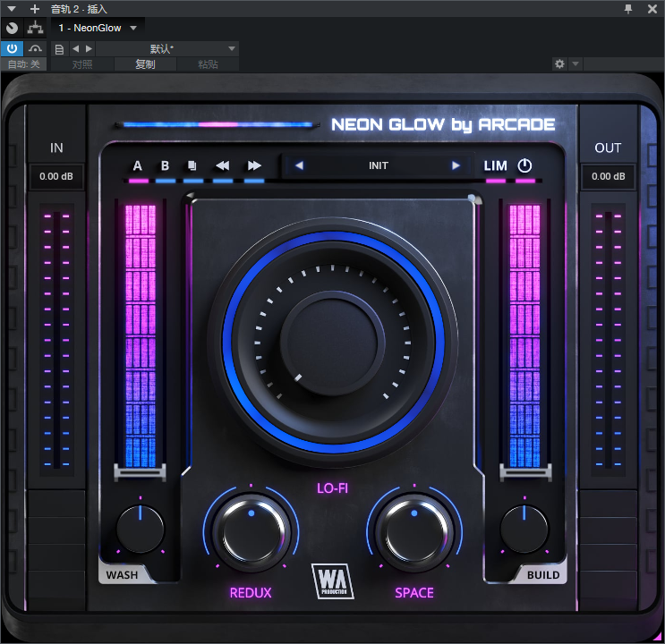The height and width of the screenshot is (644, 665).
Task: Toggle the LIM limiter power button
Action: (x=524, y=165)
